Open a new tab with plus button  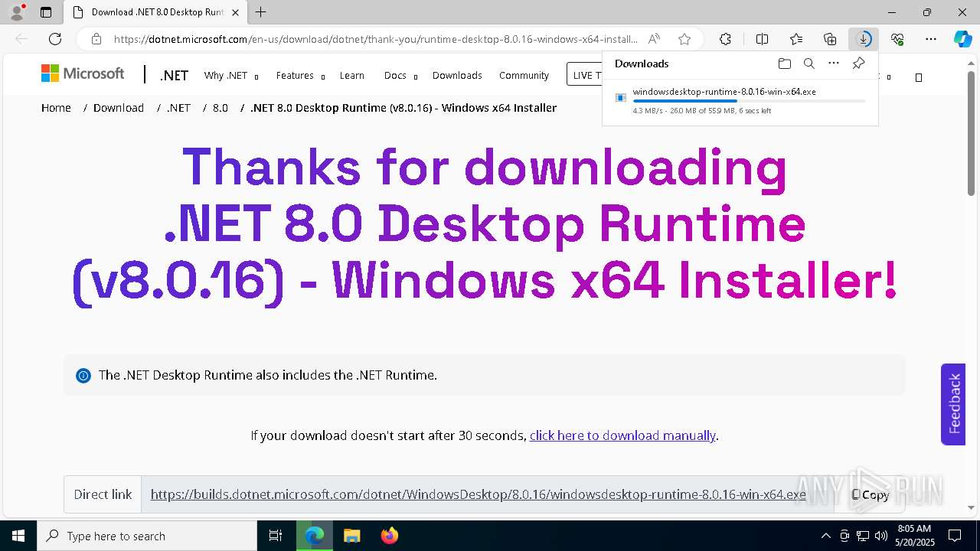(261, 12)
